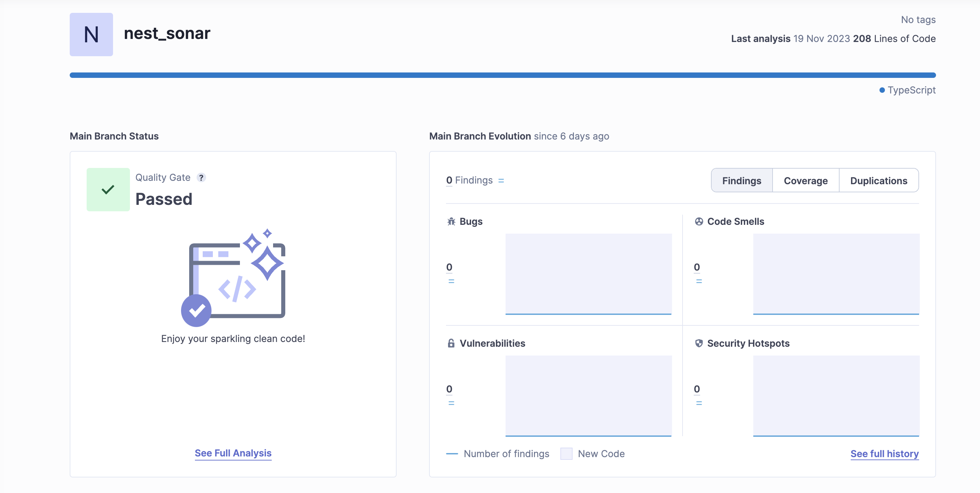Click the Vulnerabilities history chart
Viewport: 980px width, 493px height.
tap(588, 396)
